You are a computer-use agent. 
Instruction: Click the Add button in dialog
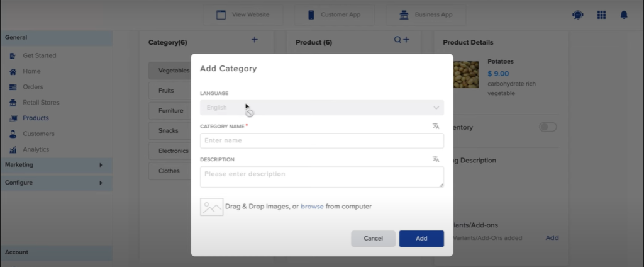click(421, 239)
